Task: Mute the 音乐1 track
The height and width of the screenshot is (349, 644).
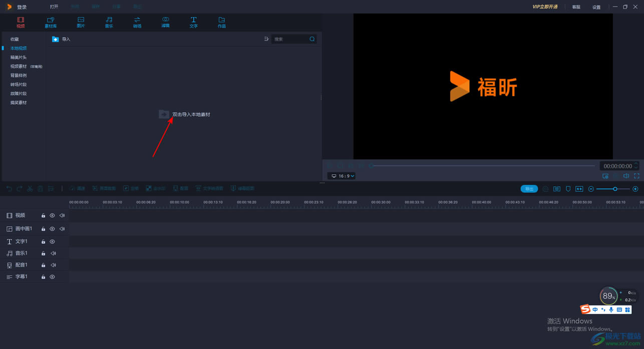Action: [53, 253]
